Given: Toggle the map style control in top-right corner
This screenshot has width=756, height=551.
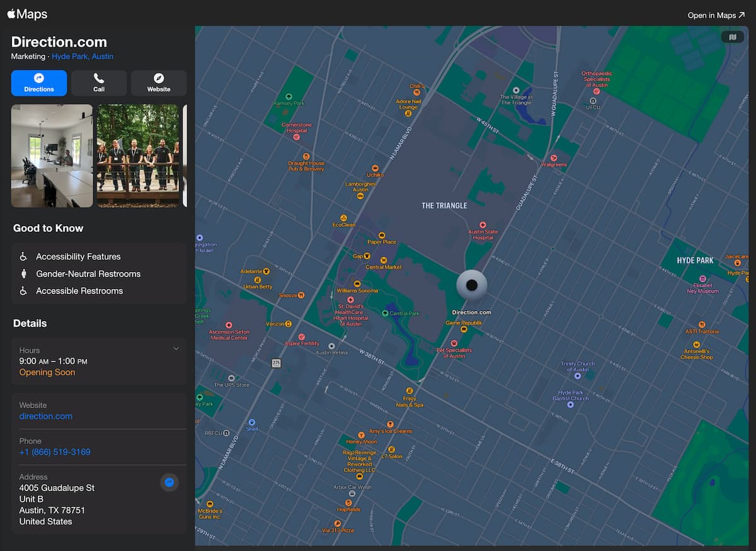Looking at the screenshot, I should [x=732, y=37].
